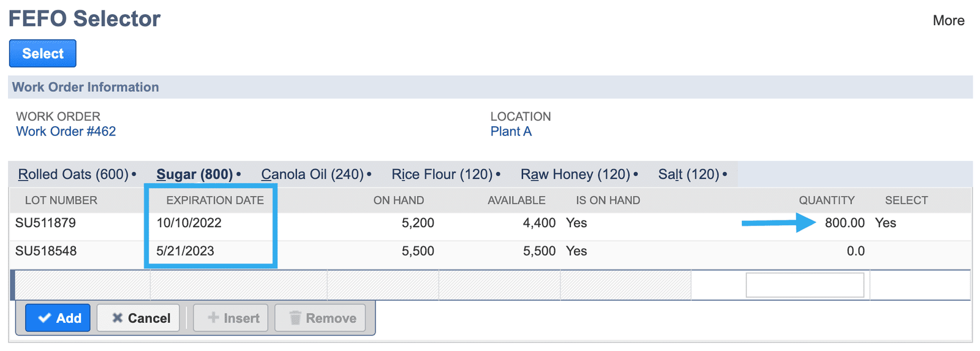Open Work Order #462 link
This screenshot has width=980, height=351.
point(66,131)
